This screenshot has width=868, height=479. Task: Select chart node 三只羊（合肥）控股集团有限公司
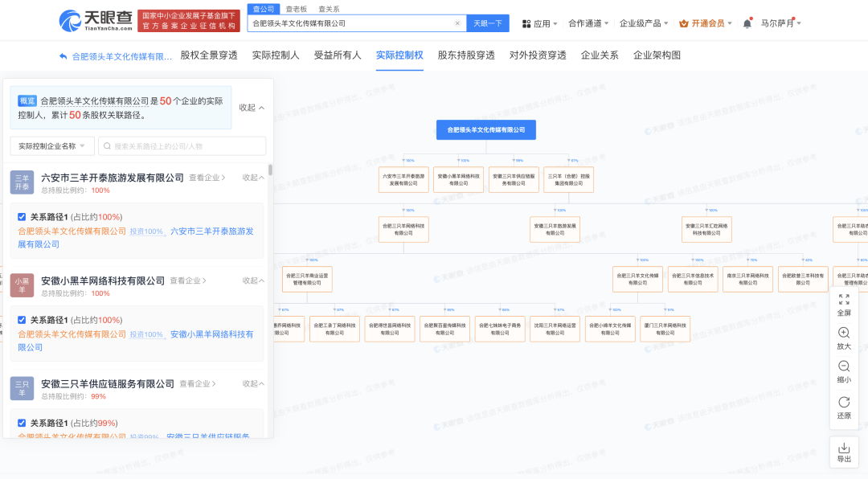coord(568,179)
